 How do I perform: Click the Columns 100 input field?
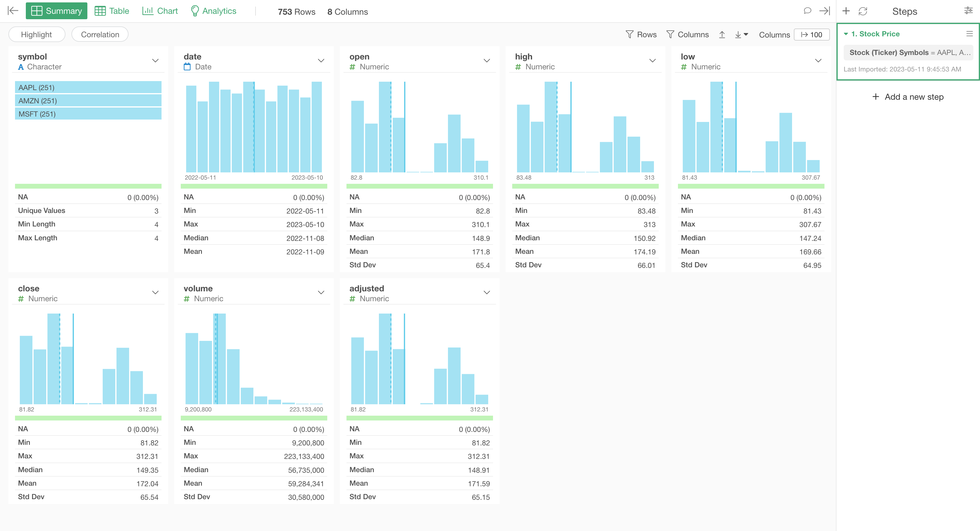coord(812,35)
